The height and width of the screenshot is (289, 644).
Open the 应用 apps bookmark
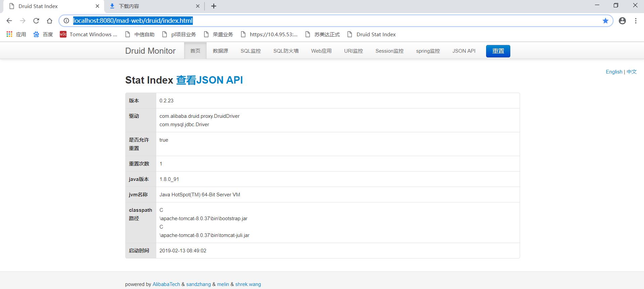(x=16, y=34)
